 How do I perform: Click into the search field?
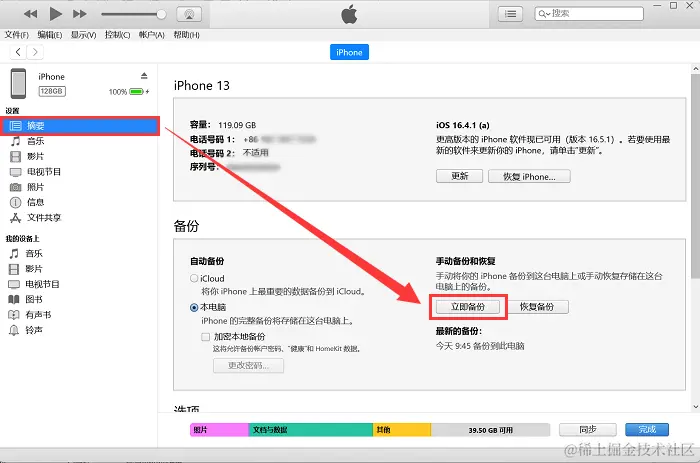click(589, 14)
